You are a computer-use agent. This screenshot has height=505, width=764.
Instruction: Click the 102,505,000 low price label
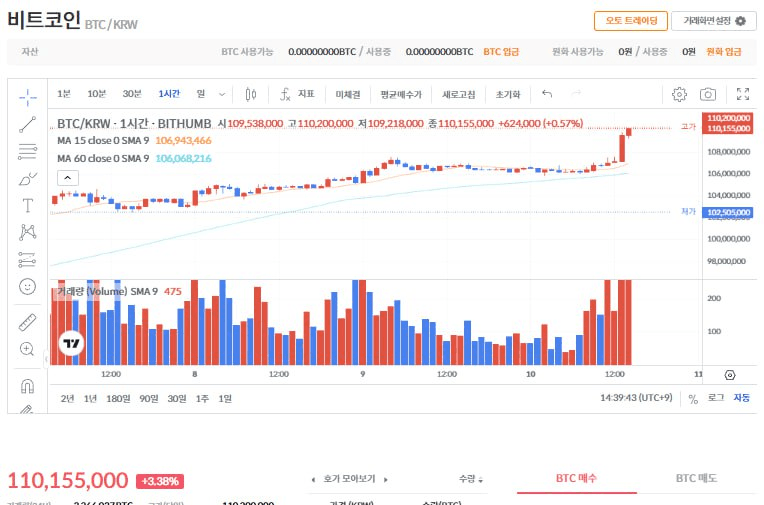(728, 213)
